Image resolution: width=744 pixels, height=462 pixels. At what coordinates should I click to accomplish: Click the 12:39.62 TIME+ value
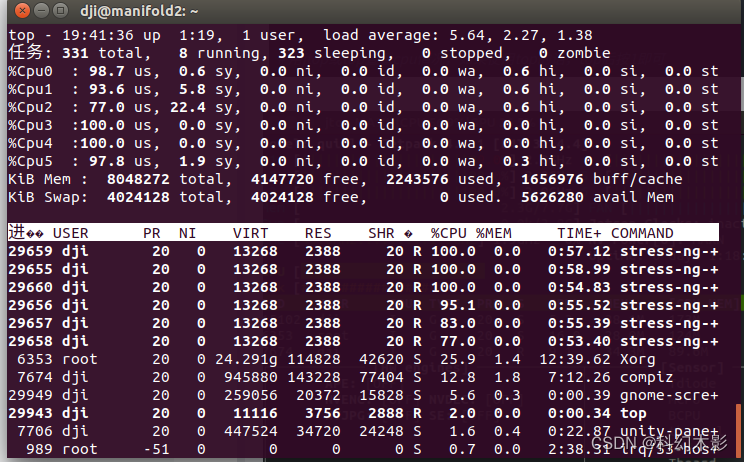(575, 360)
